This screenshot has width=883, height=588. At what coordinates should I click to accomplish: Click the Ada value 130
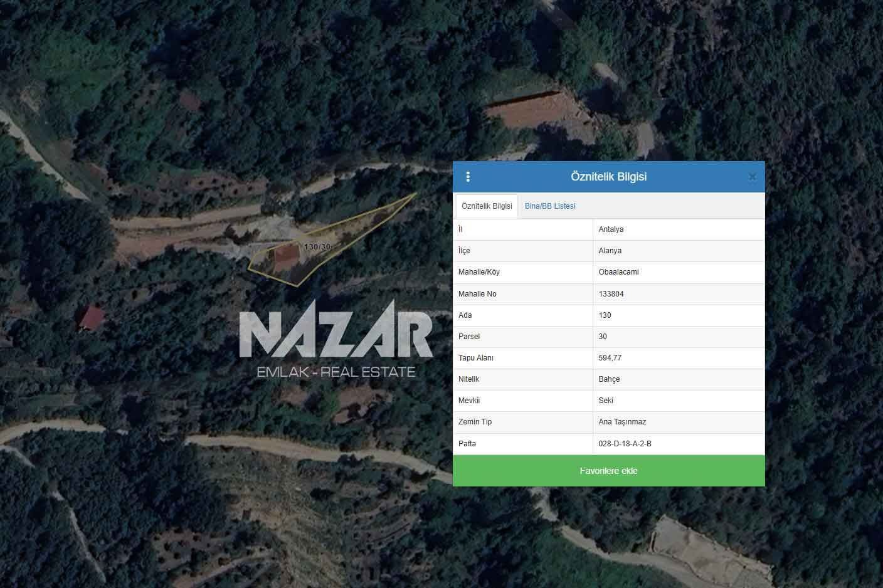pos(605,315)
